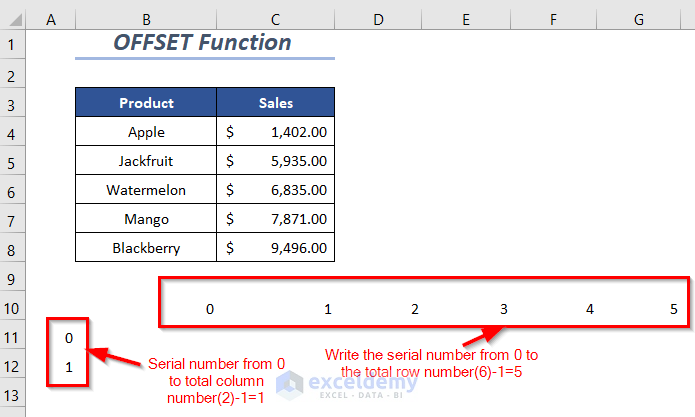
Task: Select row 13 header
Action: point(12,393)
